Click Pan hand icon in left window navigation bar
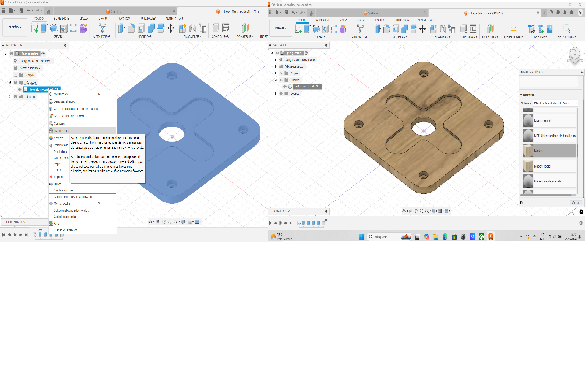Image resolution: width=588 pixels, height=386 pixels. click(164, 222)
